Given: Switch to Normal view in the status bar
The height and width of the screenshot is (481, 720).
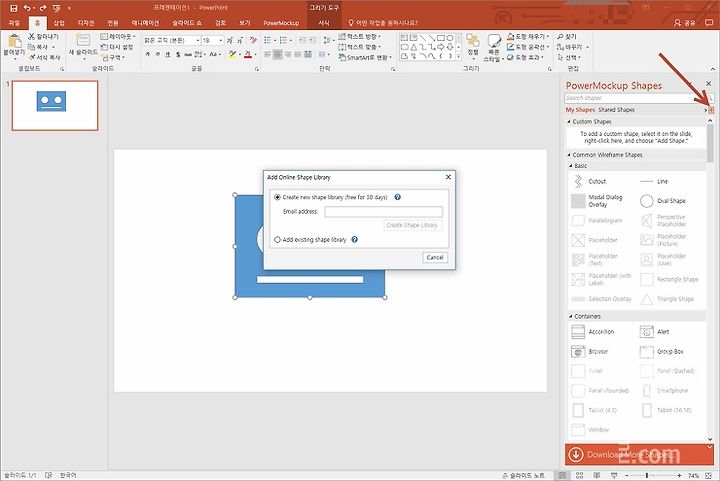Looking at the screenshot, I should [562, 475].
